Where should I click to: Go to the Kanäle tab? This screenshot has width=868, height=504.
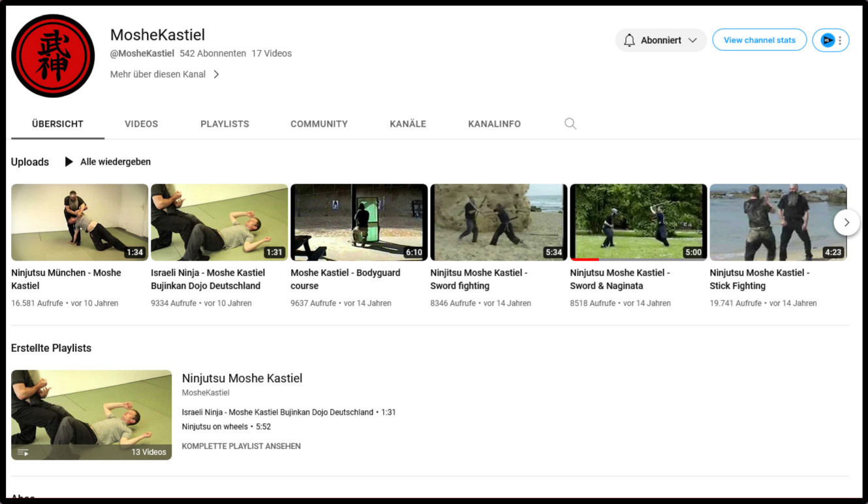pyautogui.click(x=408, y=124)
